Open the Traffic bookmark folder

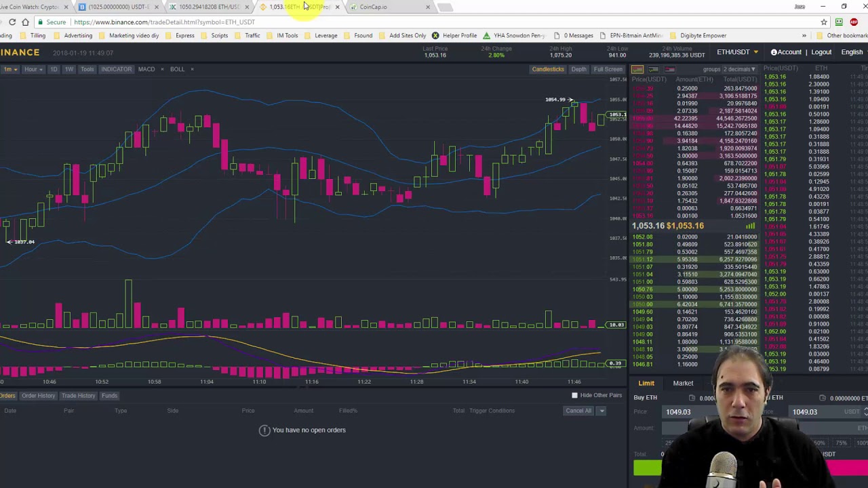(248, 35)
